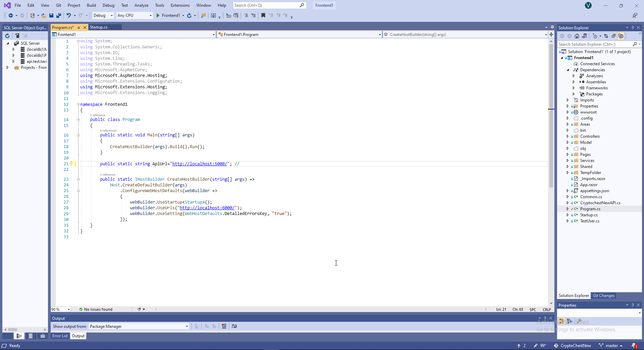Click the Hot Reload refresh icon
Image resolution: width=644 pixels, height=350 pixels.
pos(189,15)
